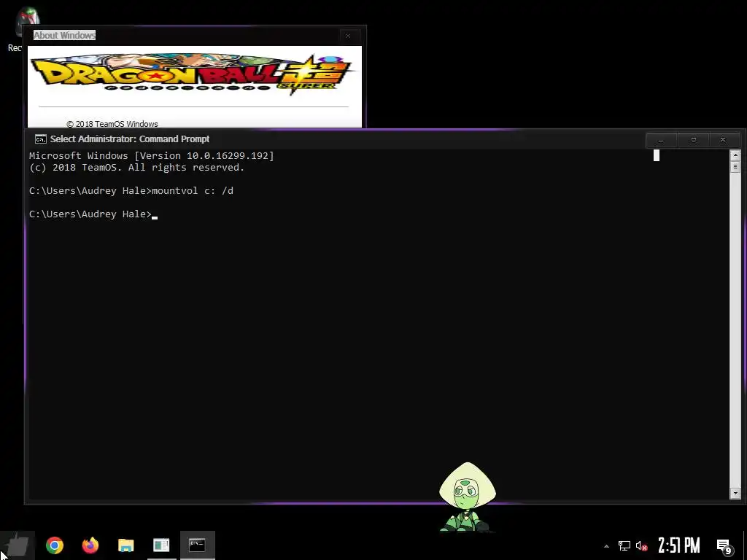Maximize the Command Prompt window
The image size is (747, 560).
point(693,140)
